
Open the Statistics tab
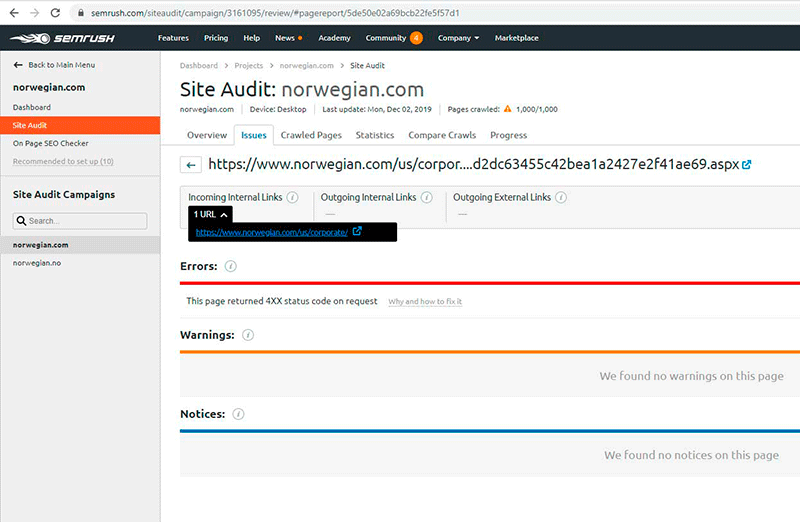(x=375, y=135)
